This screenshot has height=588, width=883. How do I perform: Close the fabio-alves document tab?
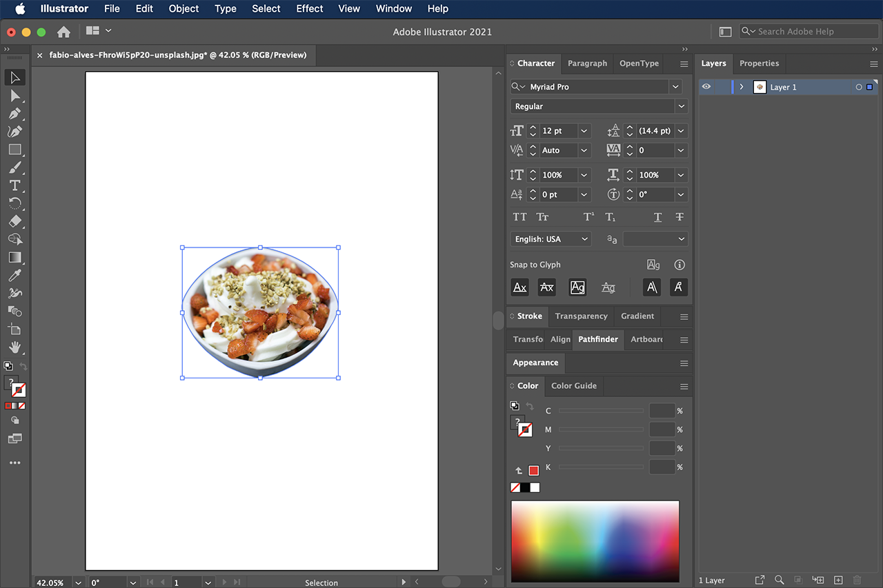point(40,55)
